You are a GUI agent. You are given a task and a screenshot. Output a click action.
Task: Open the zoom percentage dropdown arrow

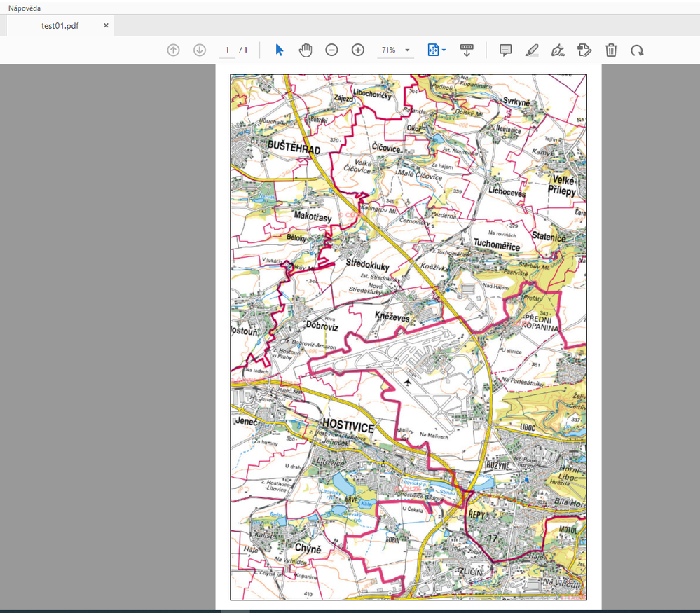click(x=407, y=50)
